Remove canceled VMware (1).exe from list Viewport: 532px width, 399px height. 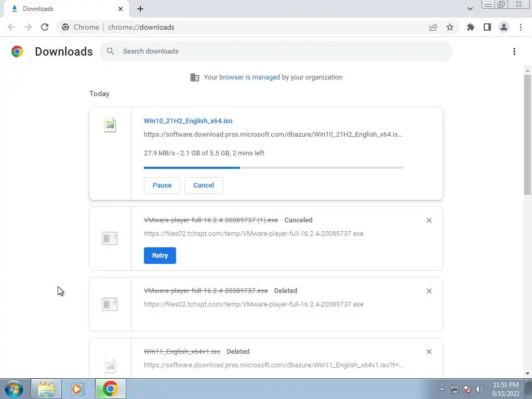[429, 220]
